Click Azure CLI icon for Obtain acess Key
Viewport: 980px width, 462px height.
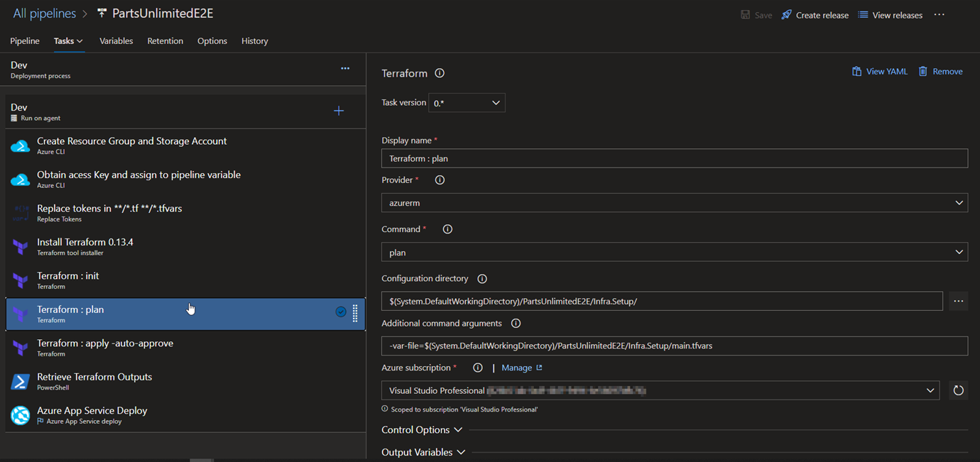[x=20, y=180]
